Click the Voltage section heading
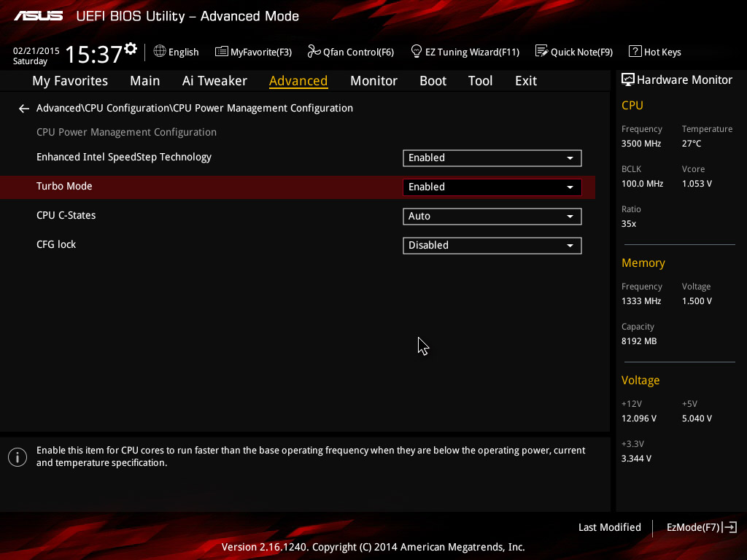747x560 pixels. click(x=640, y=380)
